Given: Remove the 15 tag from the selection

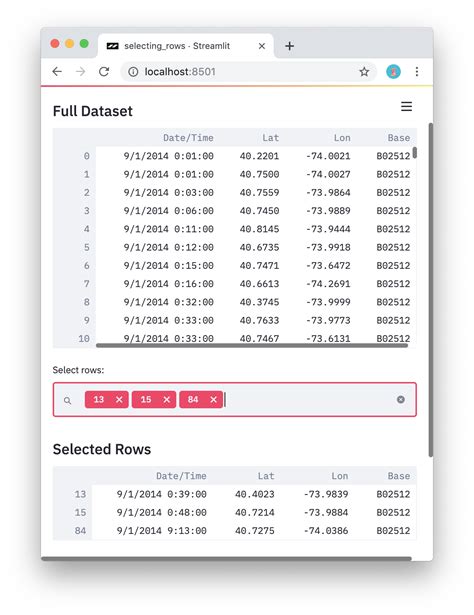Looking at the screenshot, I should coord(167,399).
